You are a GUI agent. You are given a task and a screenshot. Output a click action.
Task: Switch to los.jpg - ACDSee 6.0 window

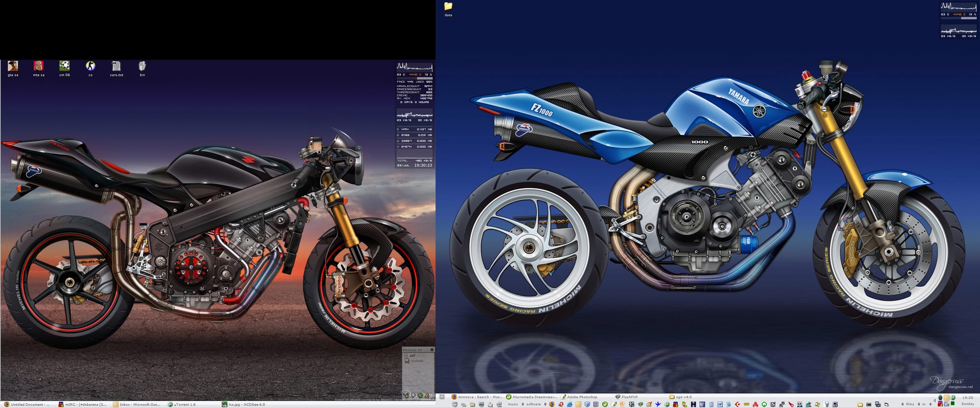point(244,405)
